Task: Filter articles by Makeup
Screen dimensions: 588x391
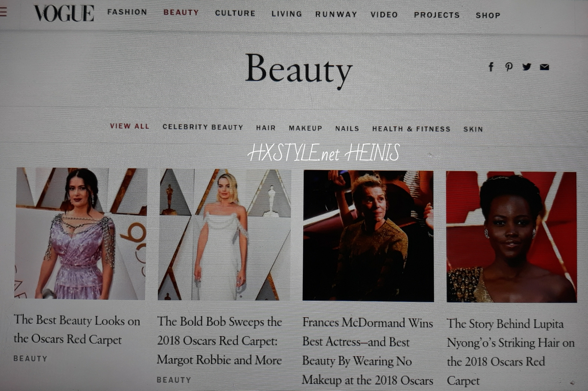Action: [x=305, y=128]
